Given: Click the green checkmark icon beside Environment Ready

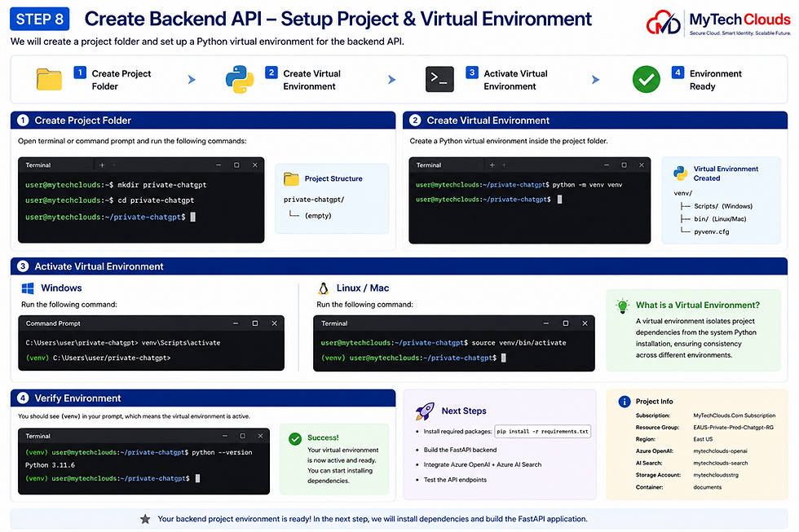Looking at the screenshot, I should [x=646, y=79].
